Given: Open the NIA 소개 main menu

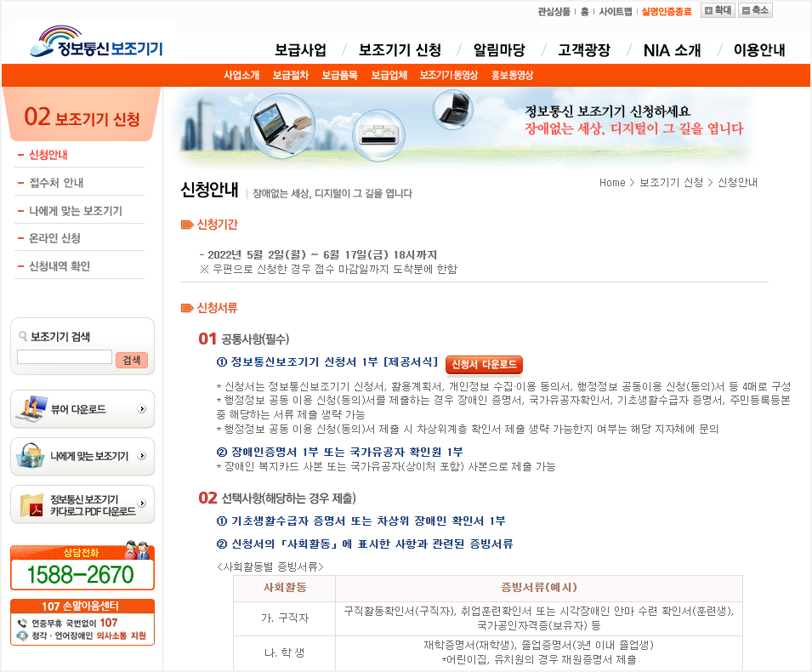Looking at the screenshot, I should pos(672,49).
